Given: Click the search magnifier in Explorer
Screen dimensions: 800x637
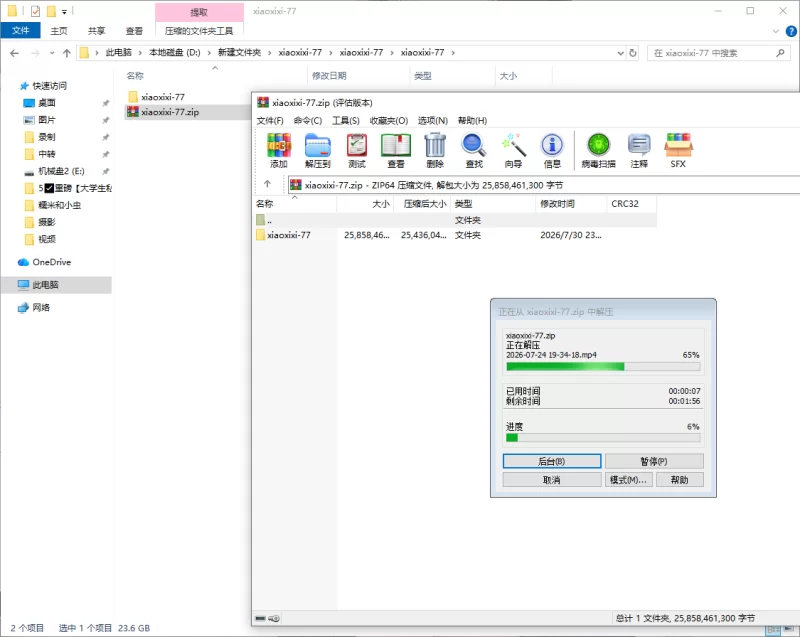Looking at the screenshot, I should [x=780, y=53].
